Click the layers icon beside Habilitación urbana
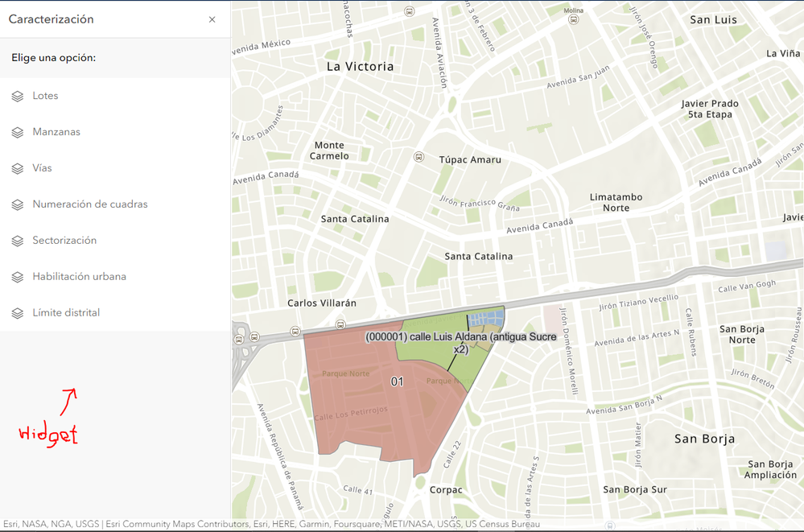The width and height of the screenshot is (804, 532). point(18,277)
